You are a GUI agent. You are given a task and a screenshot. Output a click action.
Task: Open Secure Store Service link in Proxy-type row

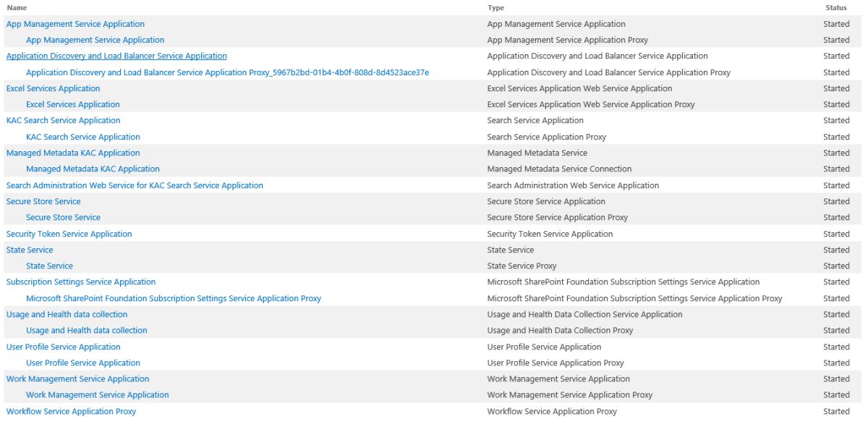click(63, 217)
